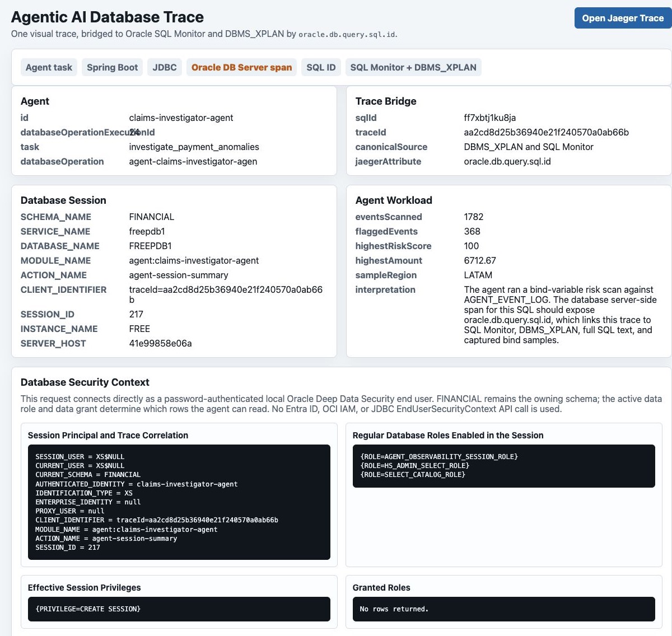Screen dimensions: 672x636
Task: Click the DATABASE_NAME value FREEPDB1
Action: coord(150,246)
